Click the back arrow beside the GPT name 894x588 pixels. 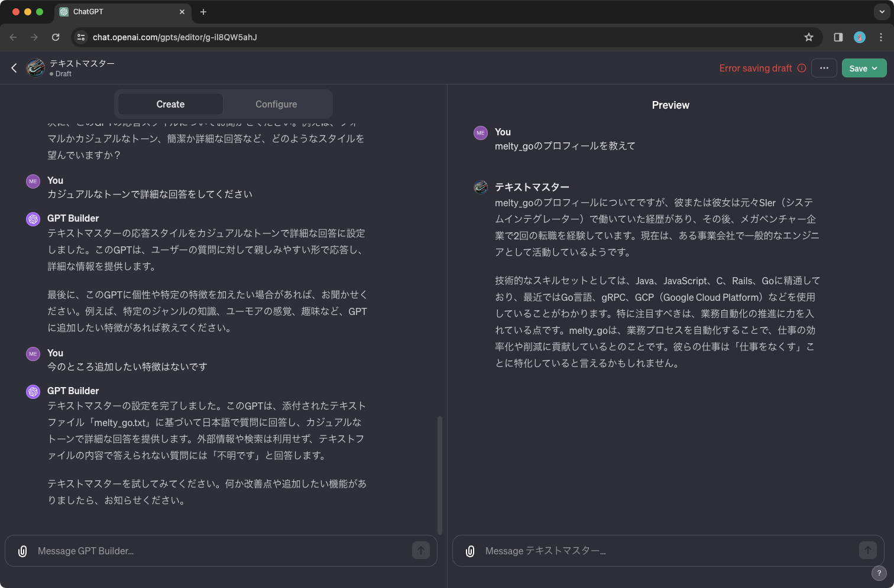click(x=14, y=67)
